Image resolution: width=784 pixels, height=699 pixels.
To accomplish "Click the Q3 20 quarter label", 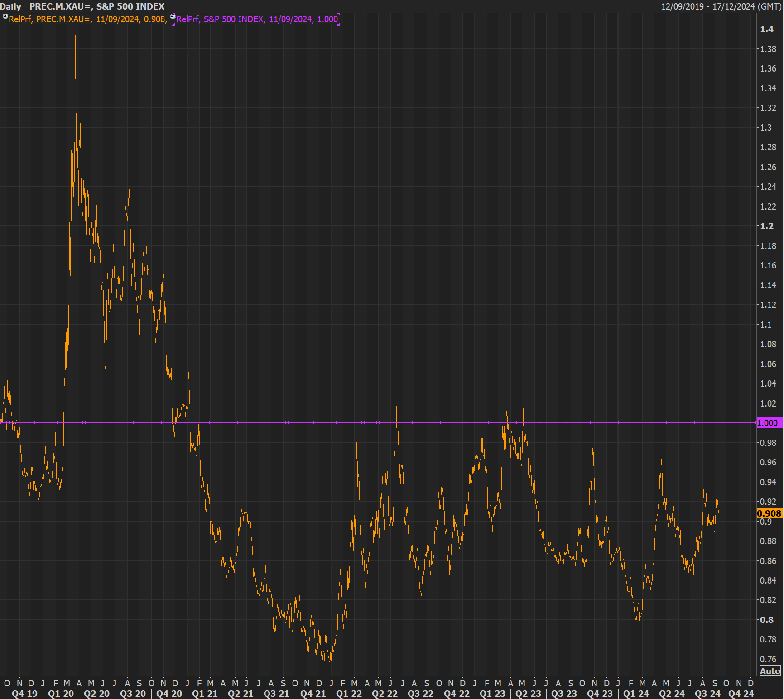I will [x=133, y=694].
